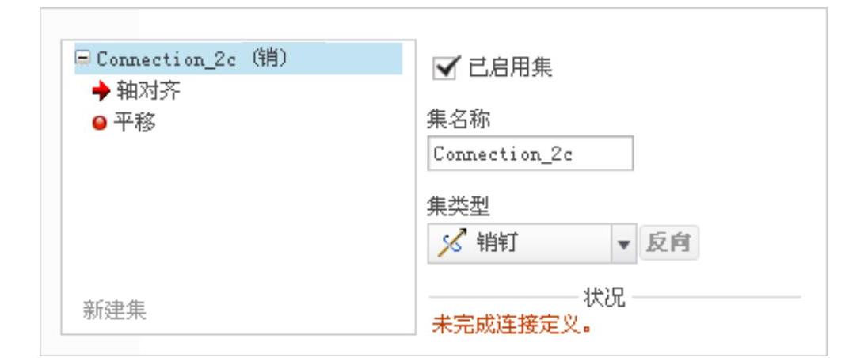Click the 反向 flip button

coord(669,242)
